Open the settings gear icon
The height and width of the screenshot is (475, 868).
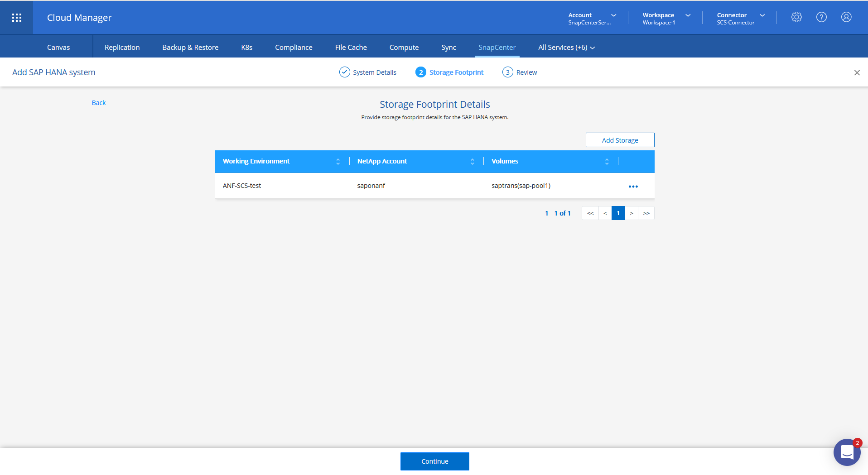[x=796, y=17]
